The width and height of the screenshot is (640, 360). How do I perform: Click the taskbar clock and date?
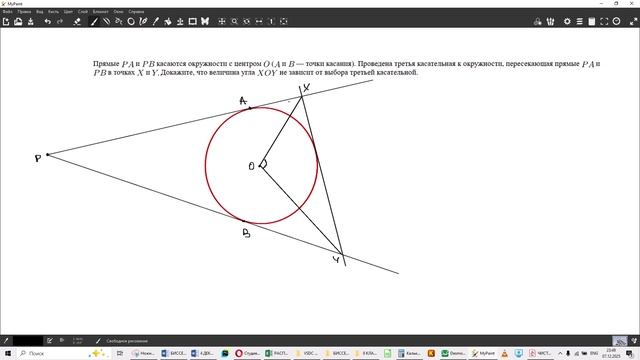(611, 353)
